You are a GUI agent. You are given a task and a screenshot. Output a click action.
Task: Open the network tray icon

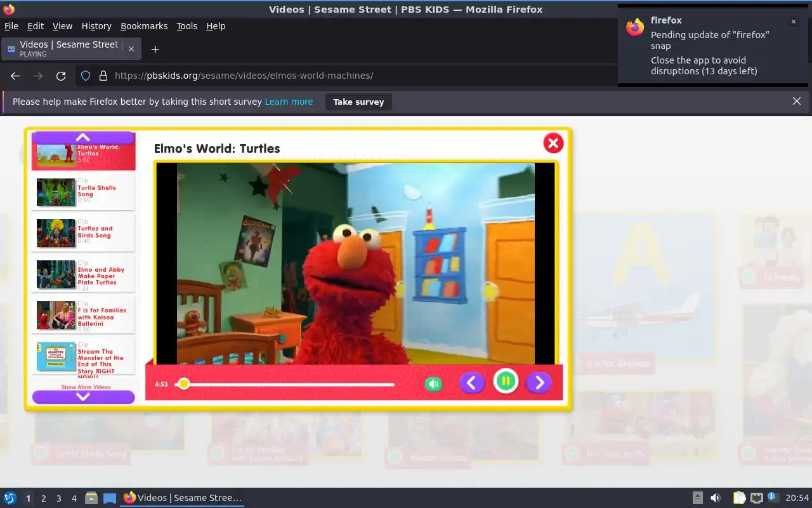click(756, 498)
